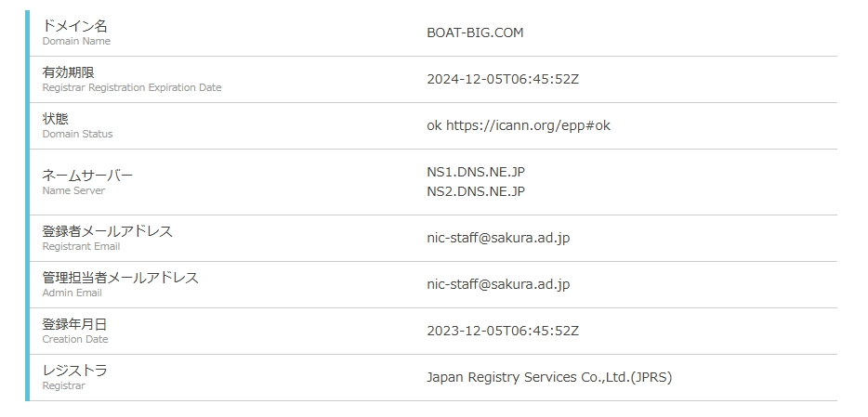The height and width of the screenshot is (417, 868).
Task: Select the NS1.DNS.NE.JP name server
Action: pos(476,172)
